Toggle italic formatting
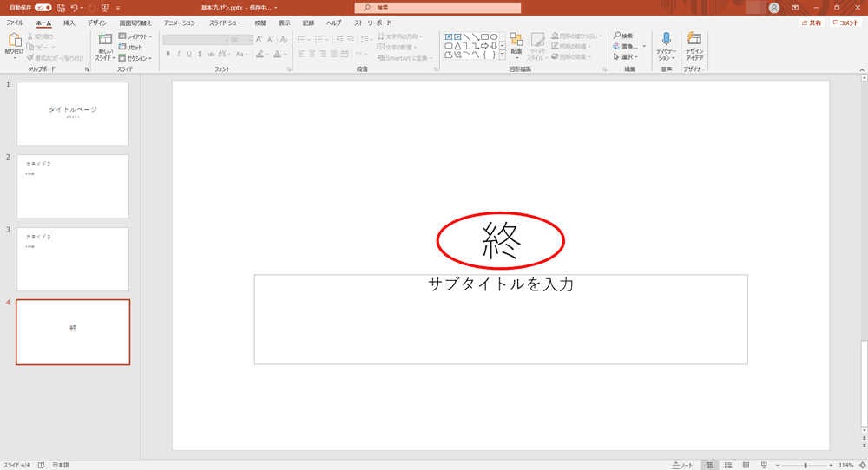The height and width of the screenshot is (470, 868). pyautogui.click(x=178, y=54)
